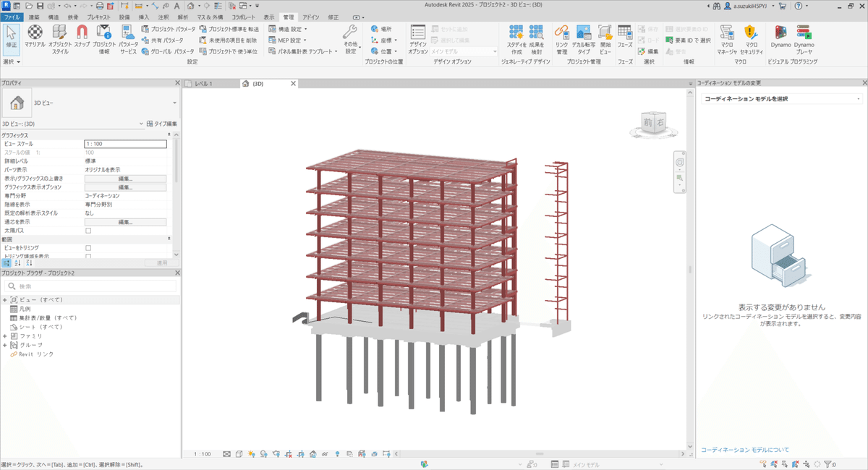Open マクロ マネージャ

(x=728, y=40)
